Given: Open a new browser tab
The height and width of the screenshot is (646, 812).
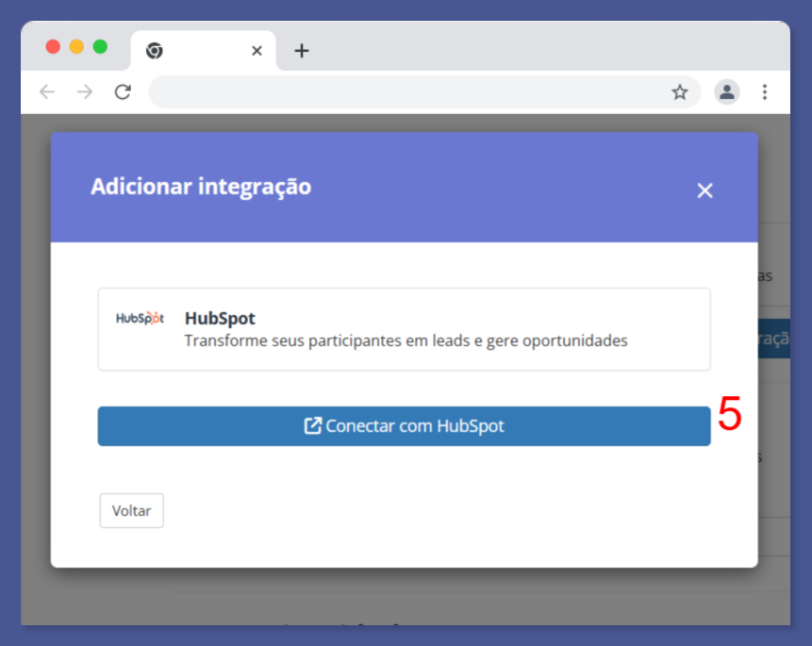Looking at the screenshot, I should (302, 51).
